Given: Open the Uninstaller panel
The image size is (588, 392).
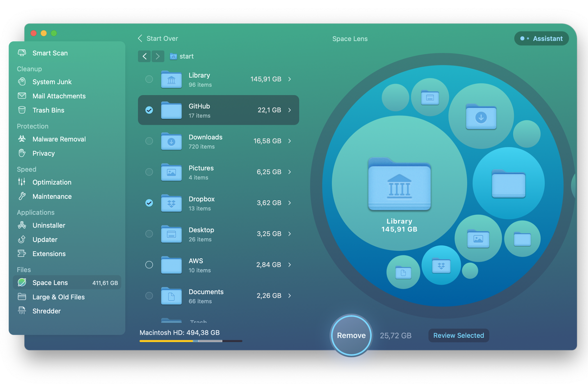Looking at the screenshot, I should (48, 225).
